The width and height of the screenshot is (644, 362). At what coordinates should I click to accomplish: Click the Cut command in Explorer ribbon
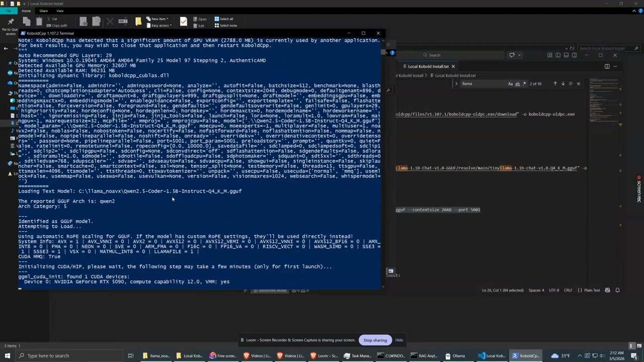point(53,19)
